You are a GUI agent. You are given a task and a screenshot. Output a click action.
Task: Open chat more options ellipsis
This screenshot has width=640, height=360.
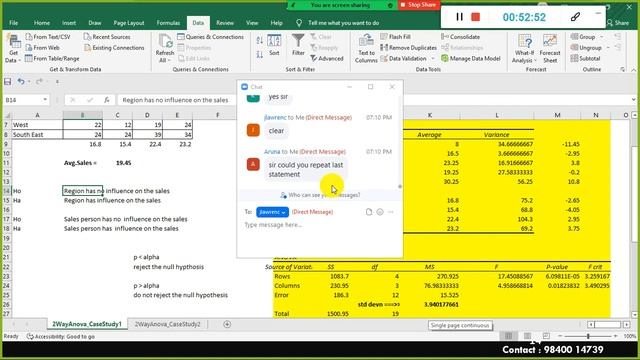[391, 212]
